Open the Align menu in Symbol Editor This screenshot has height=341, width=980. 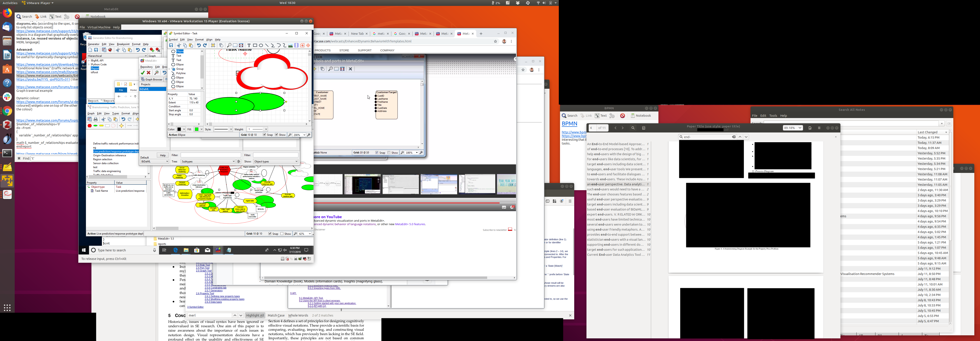point(209,40)
